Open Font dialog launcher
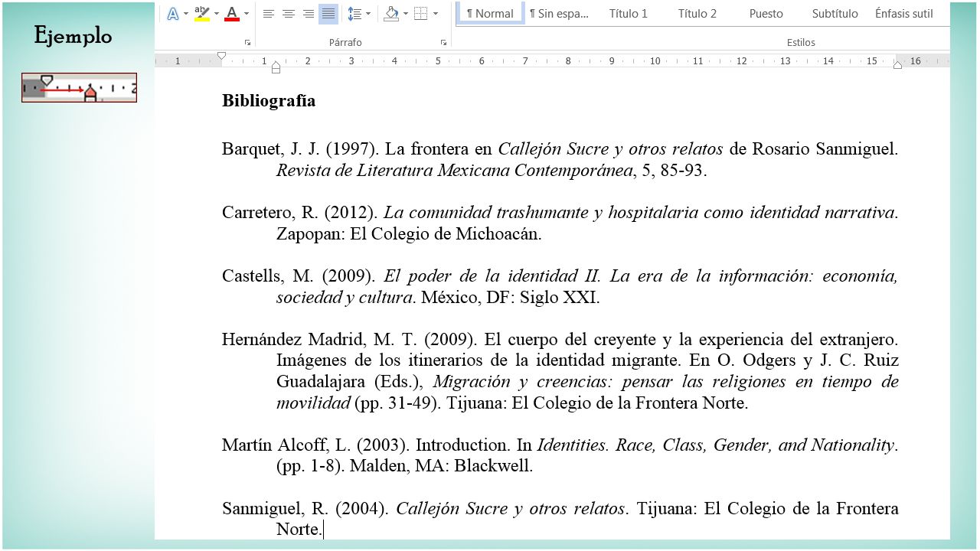 coord(247,43)
